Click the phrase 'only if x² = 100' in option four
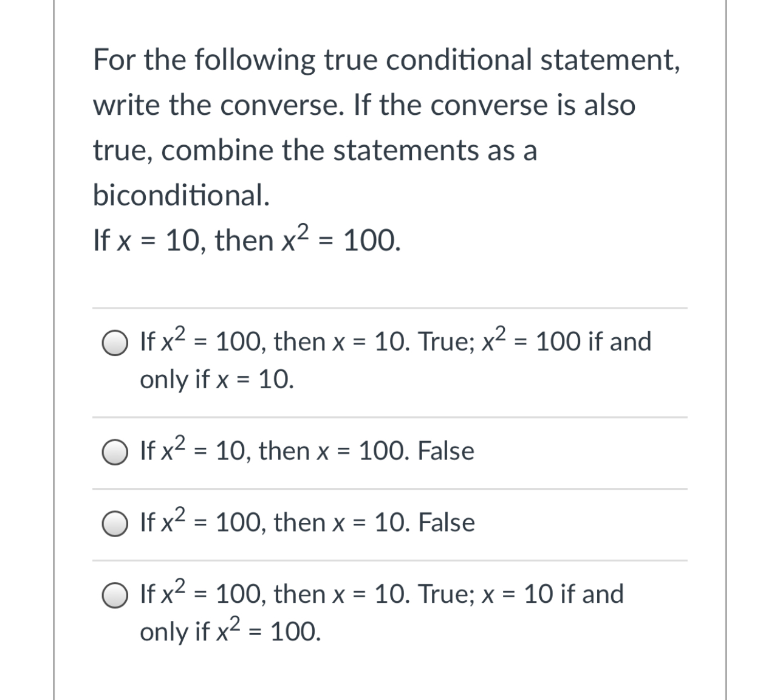 coord(230,633)
